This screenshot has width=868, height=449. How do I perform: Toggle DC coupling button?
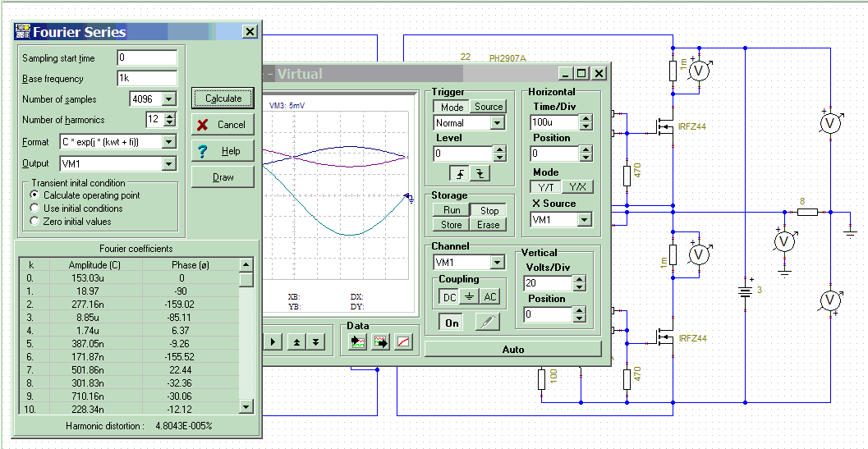pos(449,297)
